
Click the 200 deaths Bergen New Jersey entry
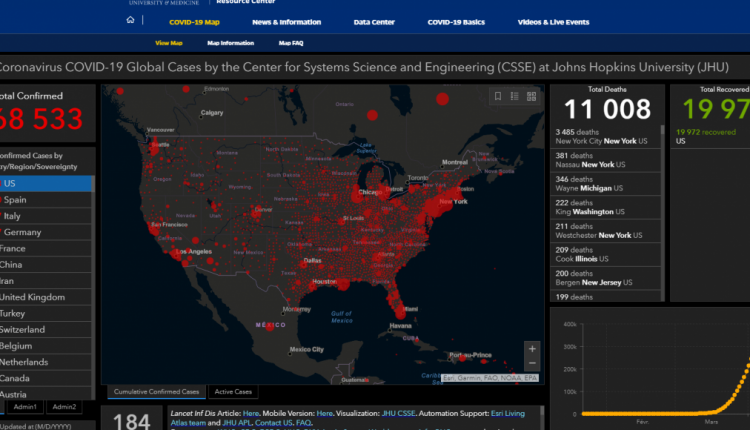606,278
